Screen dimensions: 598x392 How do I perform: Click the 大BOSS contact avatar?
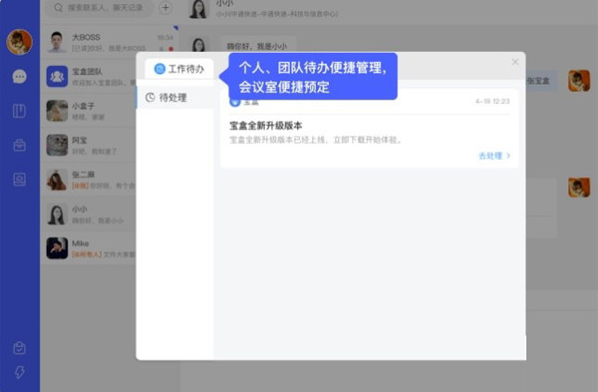[57, 42]
